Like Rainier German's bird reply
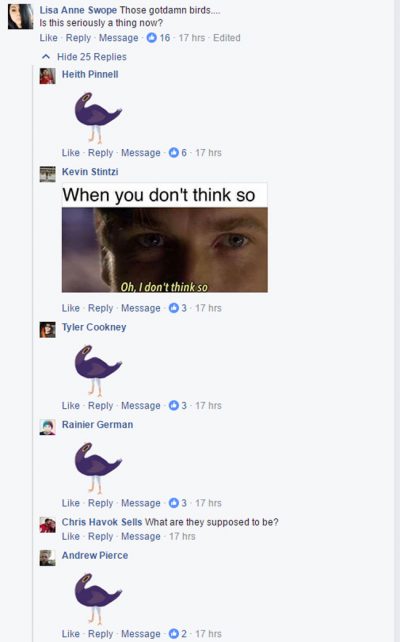The image size is (400, 642). coord(70,503)
